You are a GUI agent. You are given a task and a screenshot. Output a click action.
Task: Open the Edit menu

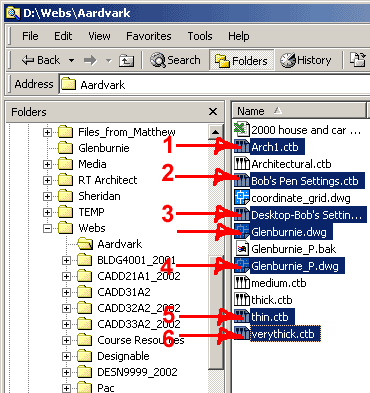pyautogui.click(x=63, y=36)
